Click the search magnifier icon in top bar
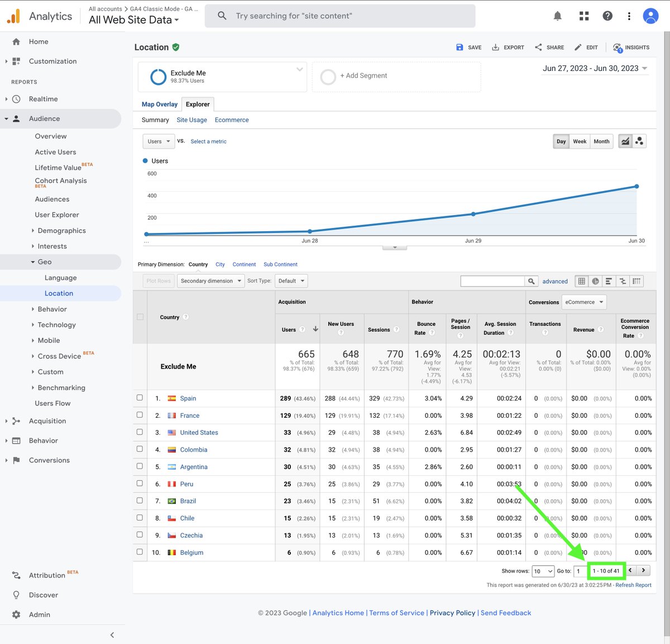 pyautogui.click(x=222, y=16)
